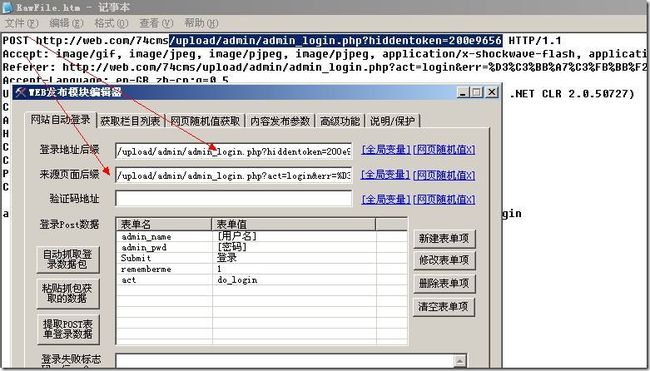Click the Referer line in Notepad

(x=325, y=67)
